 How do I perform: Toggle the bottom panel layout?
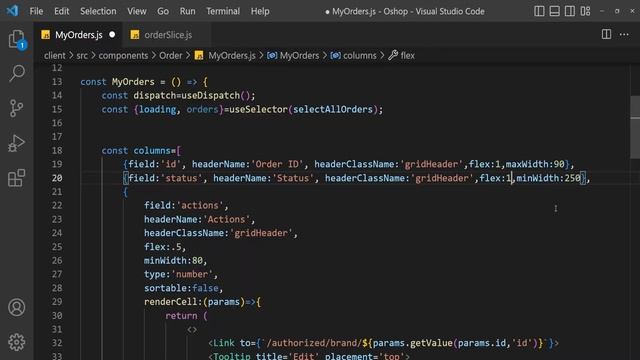(x=554, y=11)
